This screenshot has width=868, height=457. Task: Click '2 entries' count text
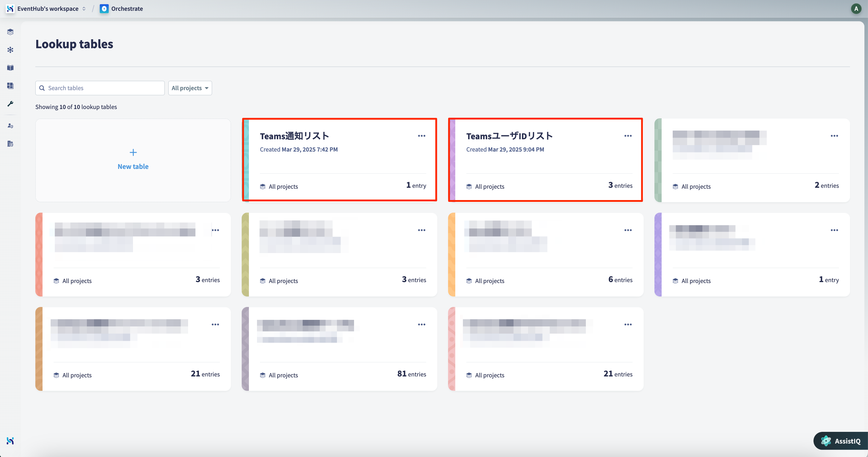(x=827, y=185)
